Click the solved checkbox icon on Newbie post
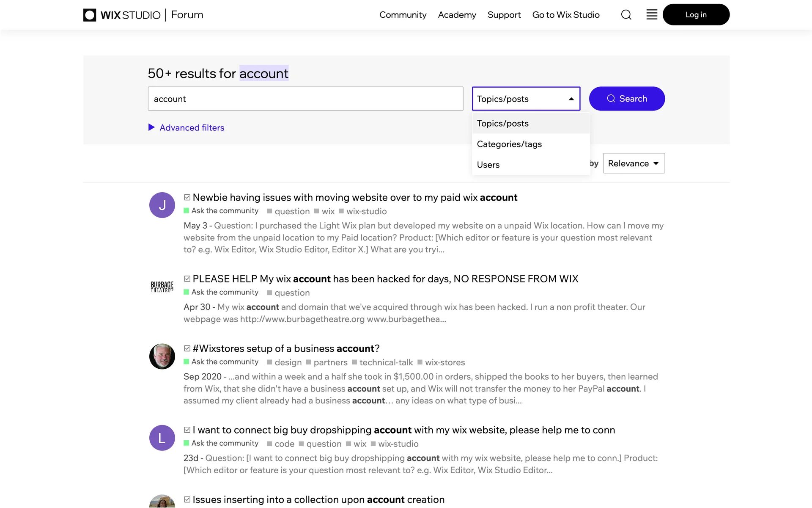 tap(187, 197)
